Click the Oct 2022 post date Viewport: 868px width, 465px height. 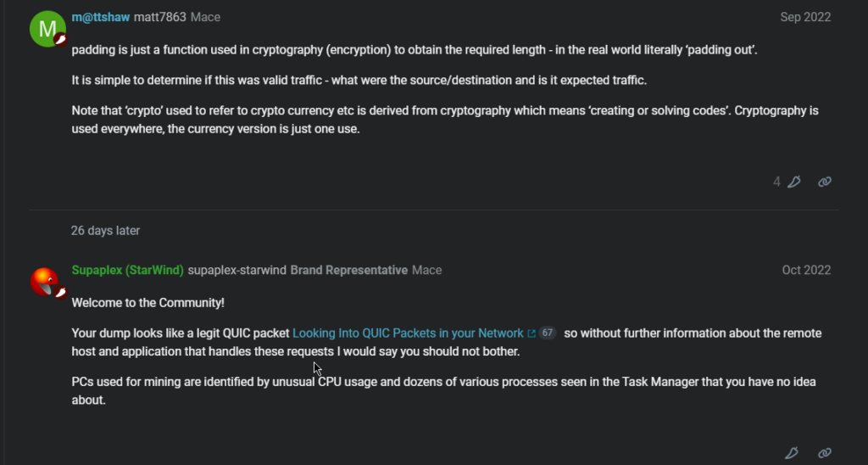click(806, 270)
